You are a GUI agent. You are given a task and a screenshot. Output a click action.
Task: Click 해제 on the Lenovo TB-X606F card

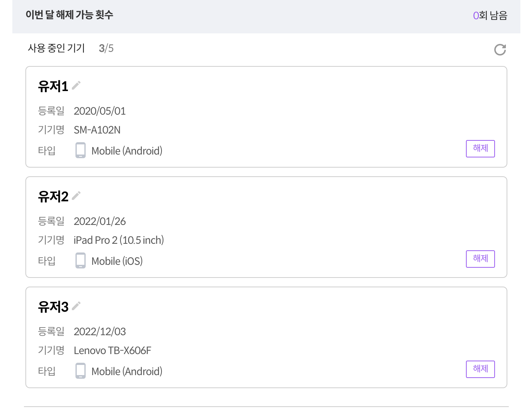[x=480, y=369]
